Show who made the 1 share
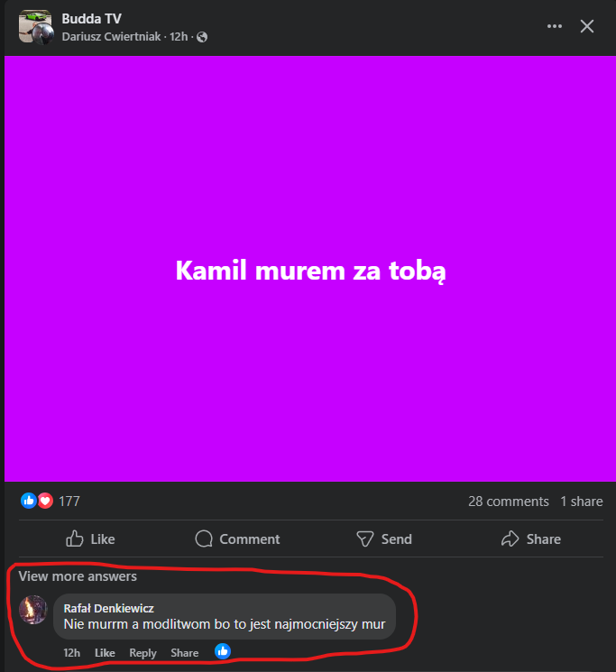The height and width of the screenshot is (672, 616). click(581, 502)
